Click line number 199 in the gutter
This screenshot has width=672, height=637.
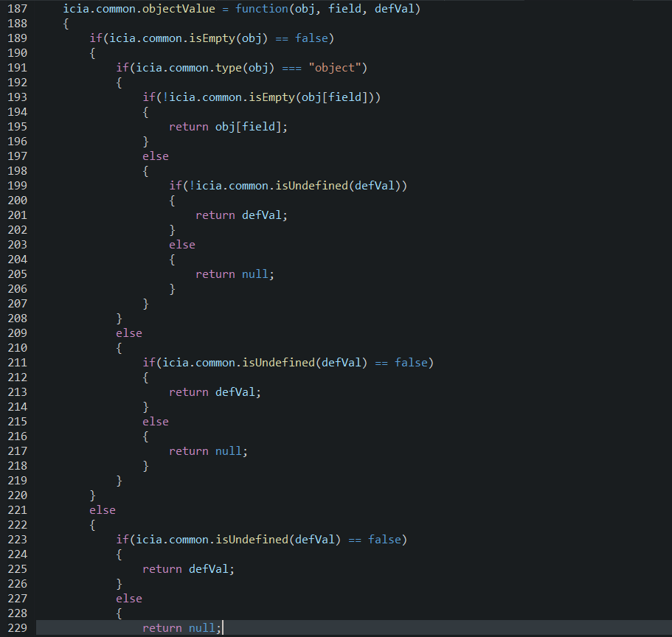17,186
